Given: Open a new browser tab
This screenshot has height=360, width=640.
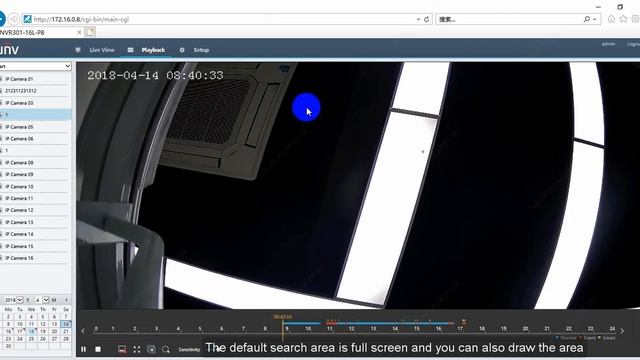Looking at the screenshot, I should (90, 32).
